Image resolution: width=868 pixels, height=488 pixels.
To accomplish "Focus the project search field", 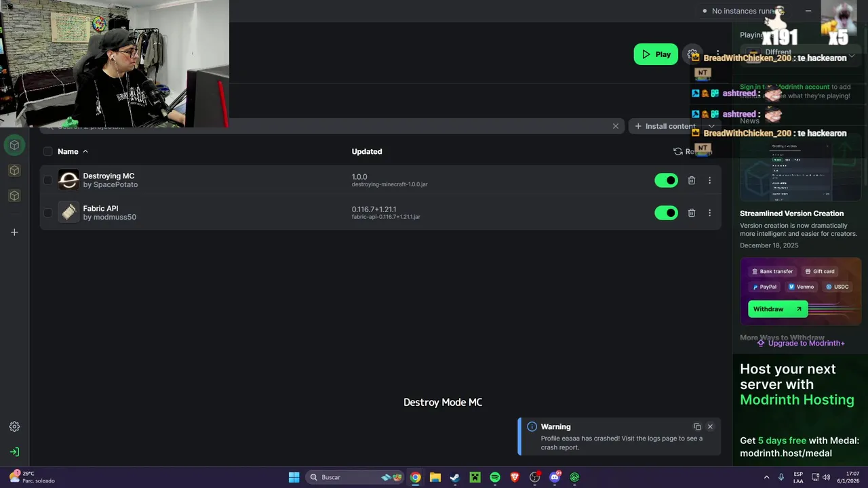I will (332, 126).
